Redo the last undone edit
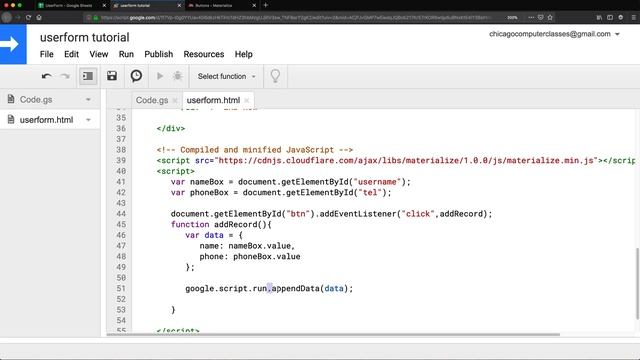The image size is (640, 360). pyautogui.click(x=65, y=76)
